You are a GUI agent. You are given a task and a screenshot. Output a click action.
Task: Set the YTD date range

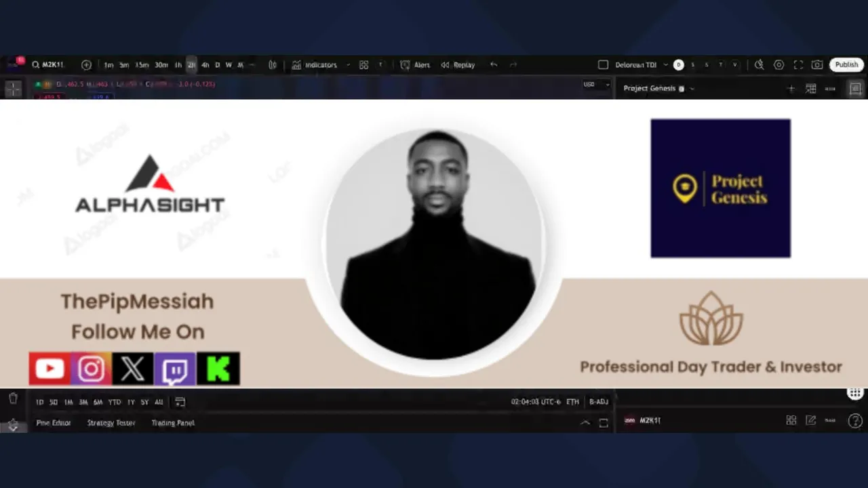click(x=115, y=402)
